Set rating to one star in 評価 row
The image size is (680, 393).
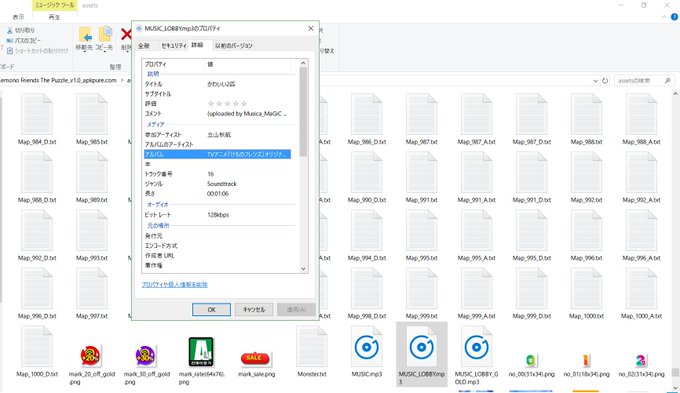[211, 104]
